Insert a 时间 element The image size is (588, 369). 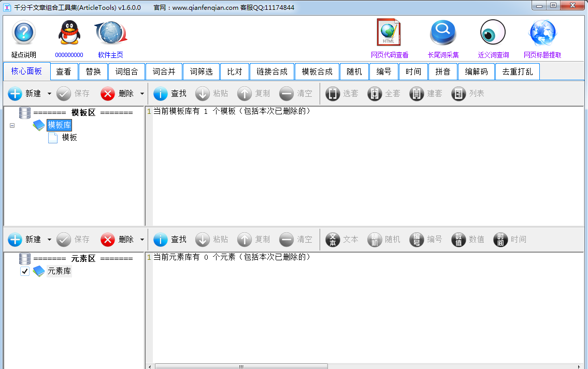(x=510, y=240)
